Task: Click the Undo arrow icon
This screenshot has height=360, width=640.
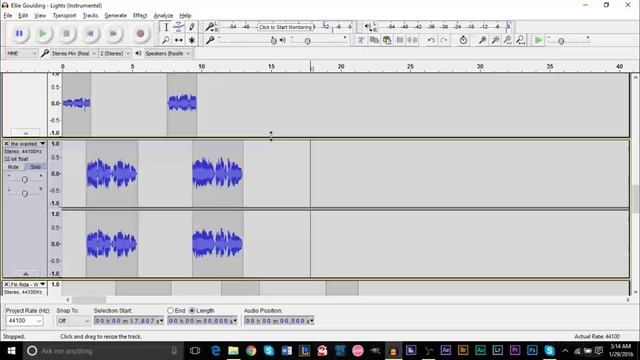Action: tap(431, 40)
